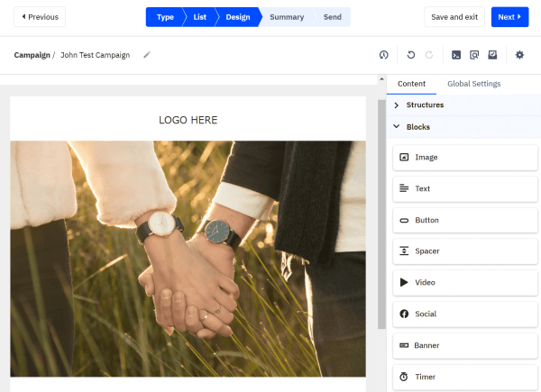The height and width of the screenshot is (392, 541).
Task: Open the version history clock icon
Action: coord(384,55)
